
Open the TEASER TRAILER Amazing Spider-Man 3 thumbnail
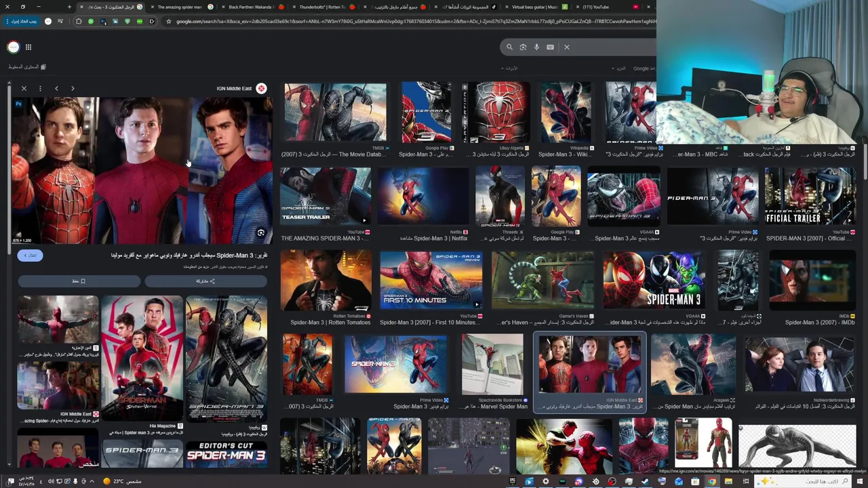point(325,195)
